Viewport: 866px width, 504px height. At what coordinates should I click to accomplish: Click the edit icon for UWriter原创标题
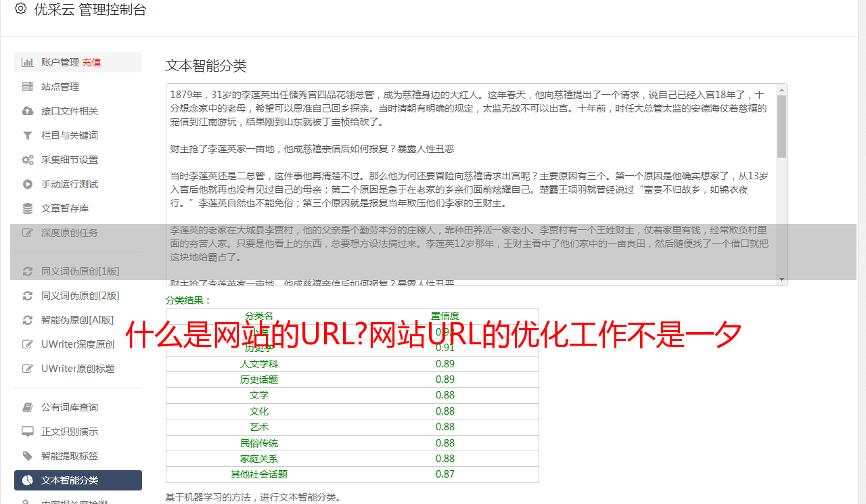click(x=28, y=369)
